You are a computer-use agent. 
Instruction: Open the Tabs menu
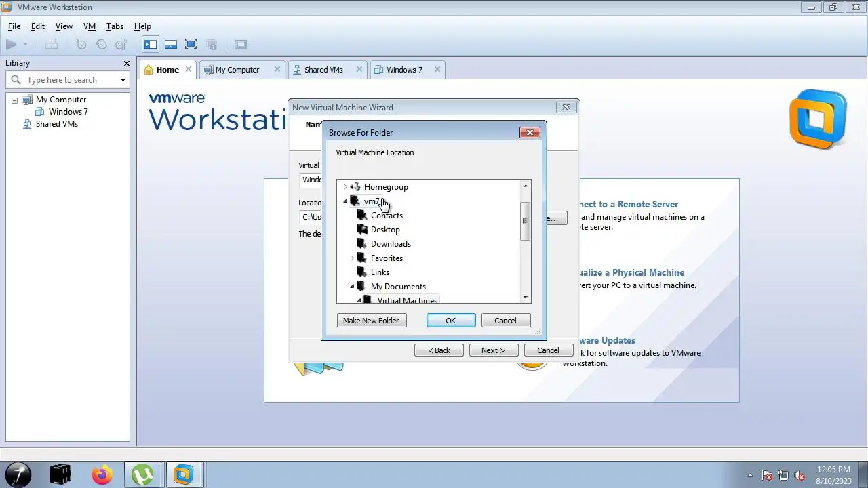click(x=115, y=26)
